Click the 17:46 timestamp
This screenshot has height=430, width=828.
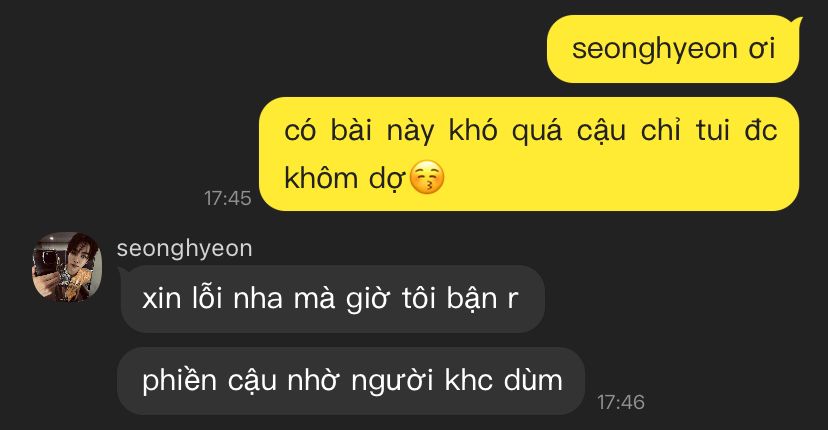[x=621, y=402]
